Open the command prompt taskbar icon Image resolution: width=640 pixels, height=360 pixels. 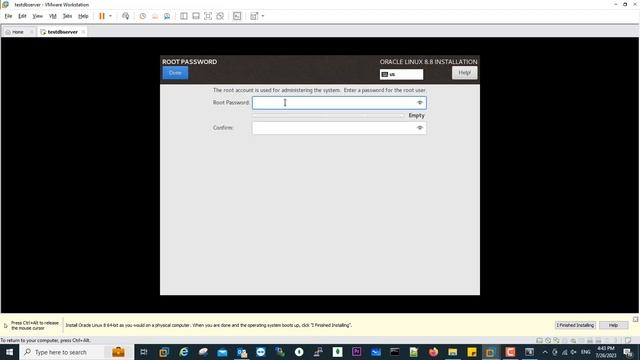[395, 352]
